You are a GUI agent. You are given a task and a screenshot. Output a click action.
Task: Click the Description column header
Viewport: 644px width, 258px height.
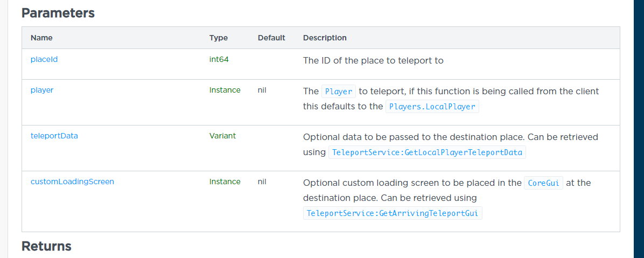[x=325, y=38]
